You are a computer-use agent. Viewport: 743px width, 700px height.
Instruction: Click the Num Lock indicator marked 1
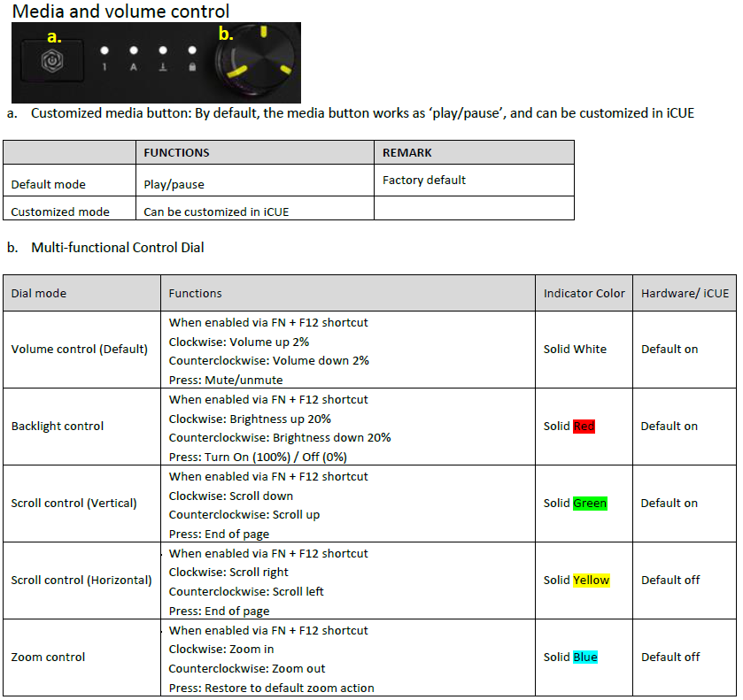coord(104,58)
